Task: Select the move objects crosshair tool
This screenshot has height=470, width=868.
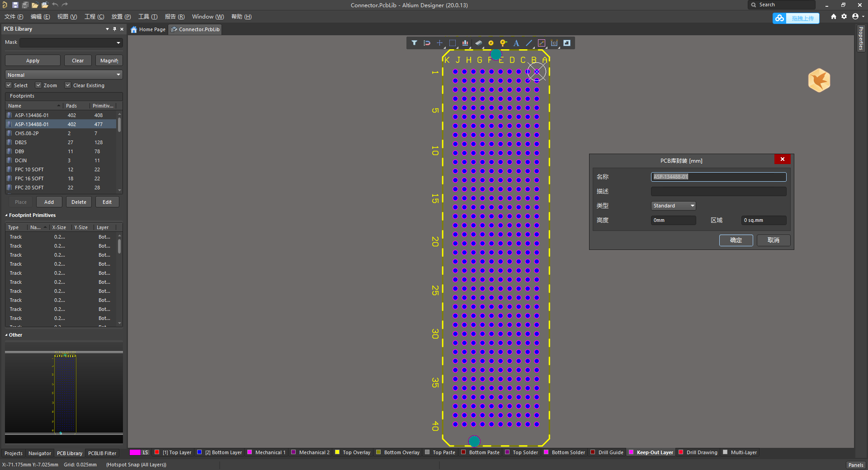Action: click(439, 43)
